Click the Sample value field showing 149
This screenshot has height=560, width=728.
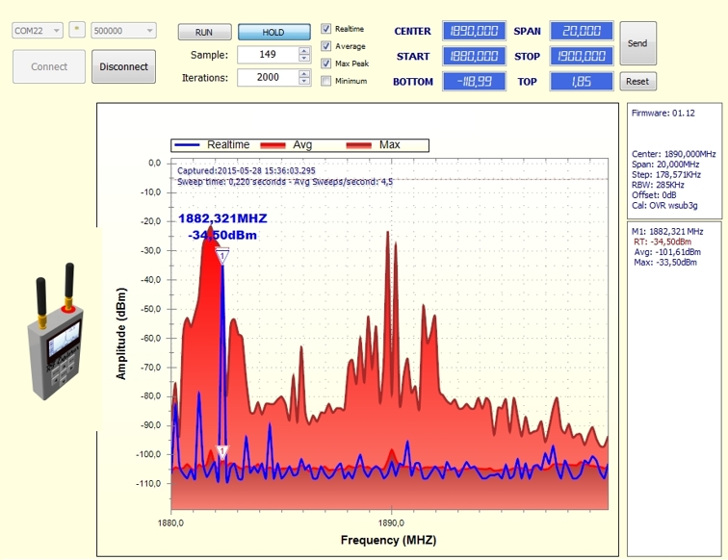pyautogui.click(x=268, y=54)
